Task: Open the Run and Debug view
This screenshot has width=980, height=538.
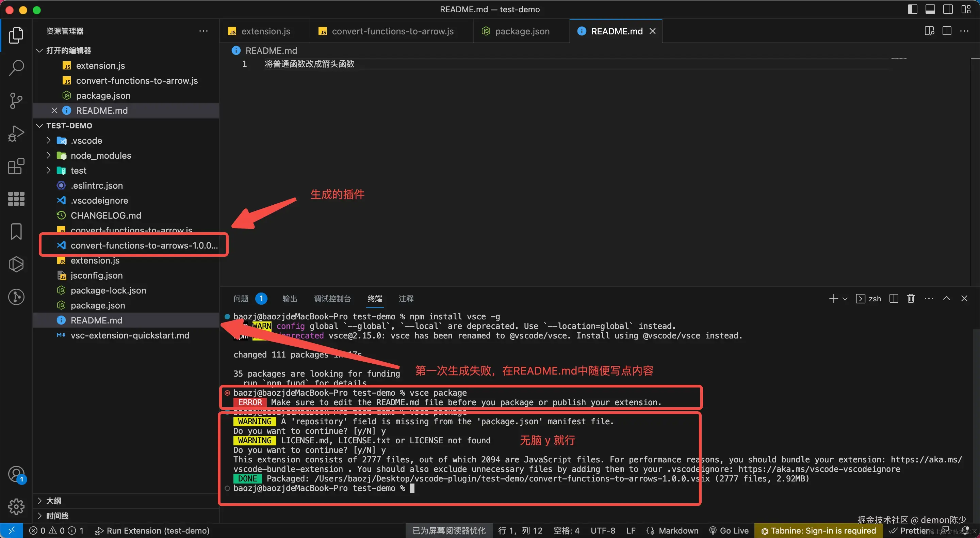Action: pyautogui.click(x=16, y=133)
